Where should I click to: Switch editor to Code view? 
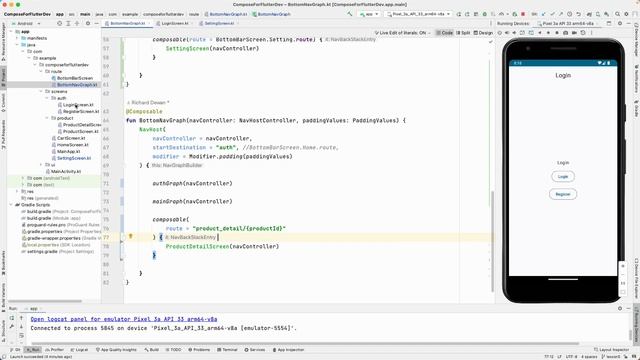[444, 33]
